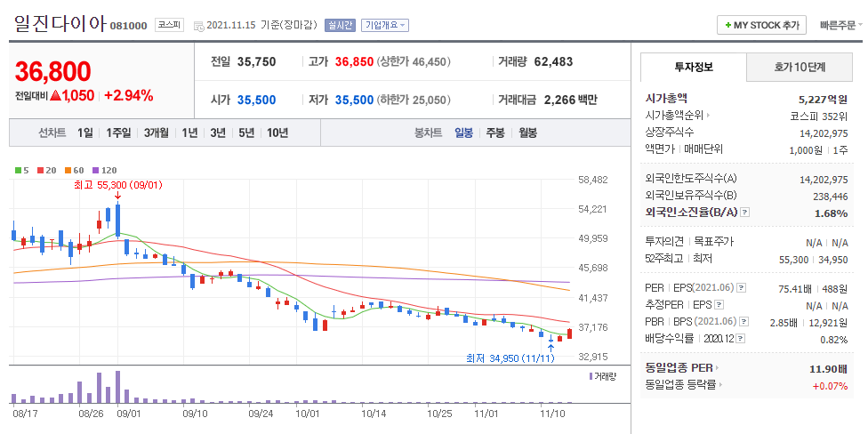
Task: Click the calendar icon beside 2021.11.15
Action: 198,26
